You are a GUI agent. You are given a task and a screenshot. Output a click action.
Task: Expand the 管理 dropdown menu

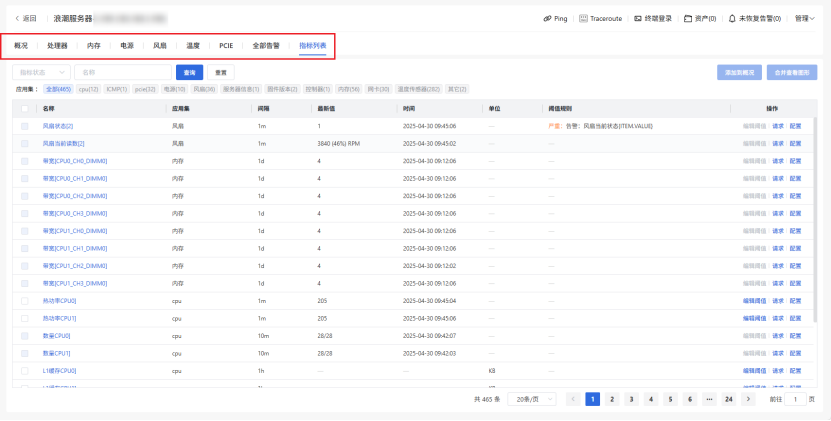805,19
